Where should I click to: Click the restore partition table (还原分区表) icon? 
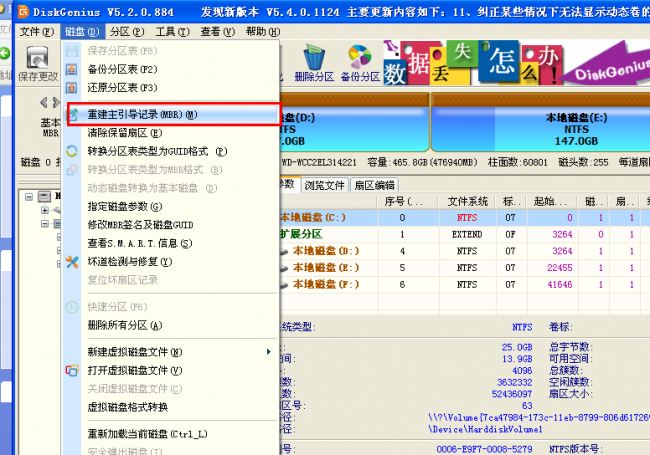click(x=72, y=87)
